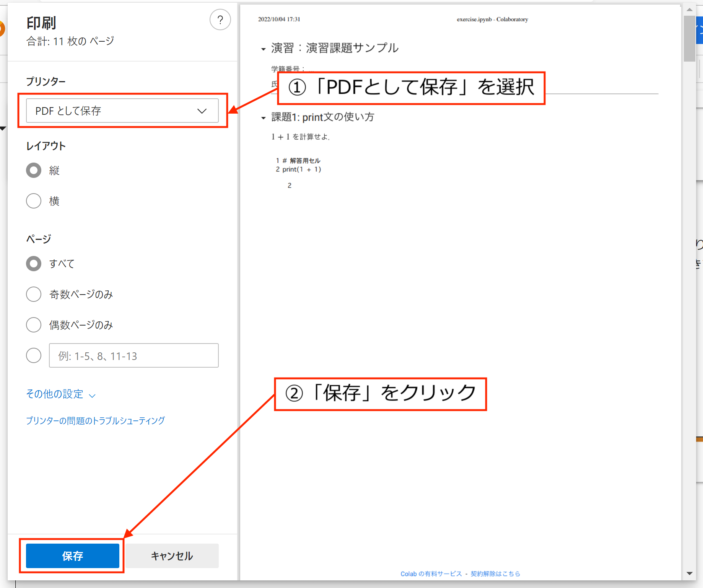Image resolution: width=703 pixels, height=588 pixels.
Task: Select the custom page range radio button
Action: (34, 355)
